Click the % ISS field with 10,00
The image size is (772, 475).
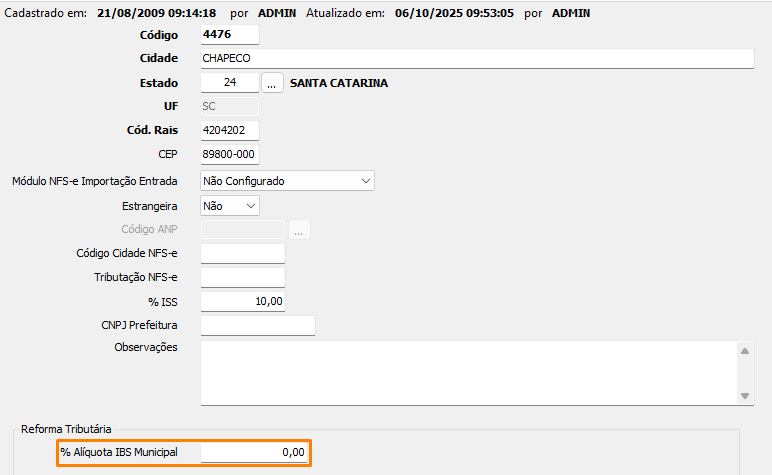pos(242,301)
